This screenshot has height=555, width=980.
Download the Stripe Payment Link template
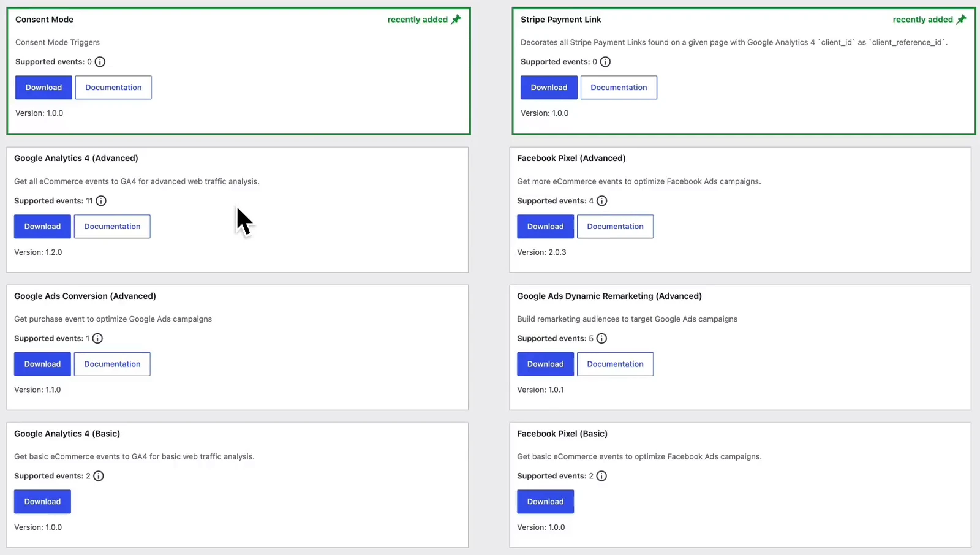pyautogui.click(x=549, y=88)
